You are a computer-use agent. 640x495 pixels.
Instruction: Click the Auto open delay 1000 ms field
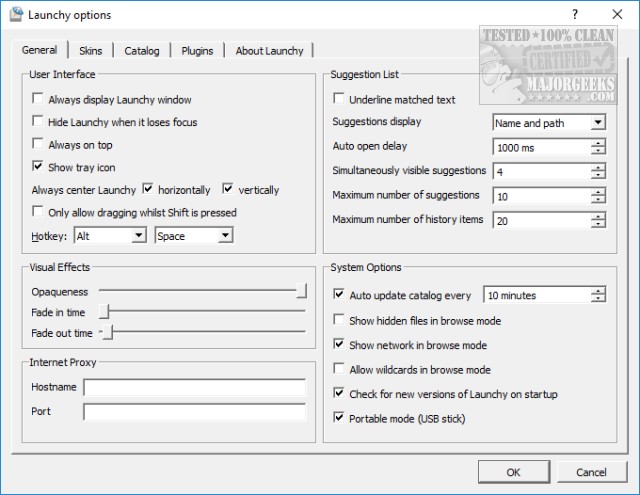coord(542,147)
